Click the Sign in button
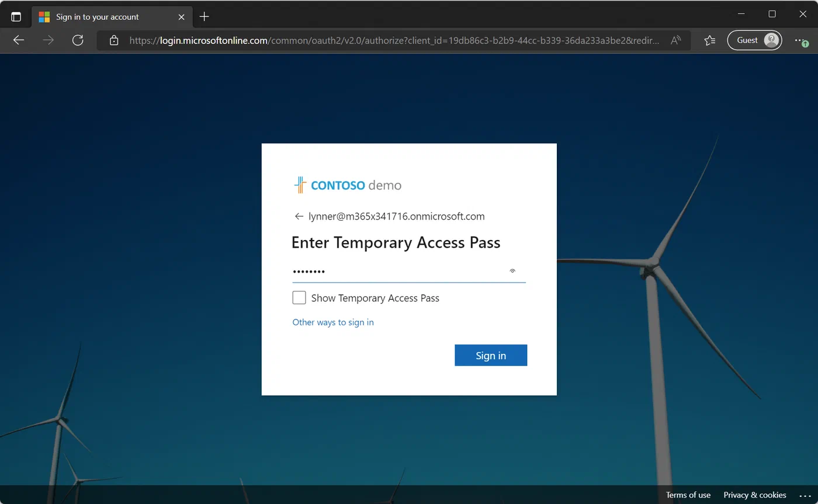This screenshot has width=818, height=504. click(x=491, y=355)
